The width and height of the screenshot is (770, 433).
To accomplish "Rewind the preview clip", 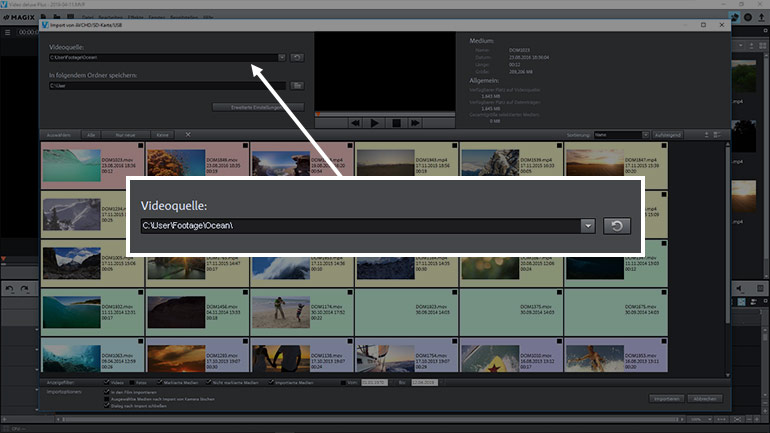I will (x=355, y=123).
